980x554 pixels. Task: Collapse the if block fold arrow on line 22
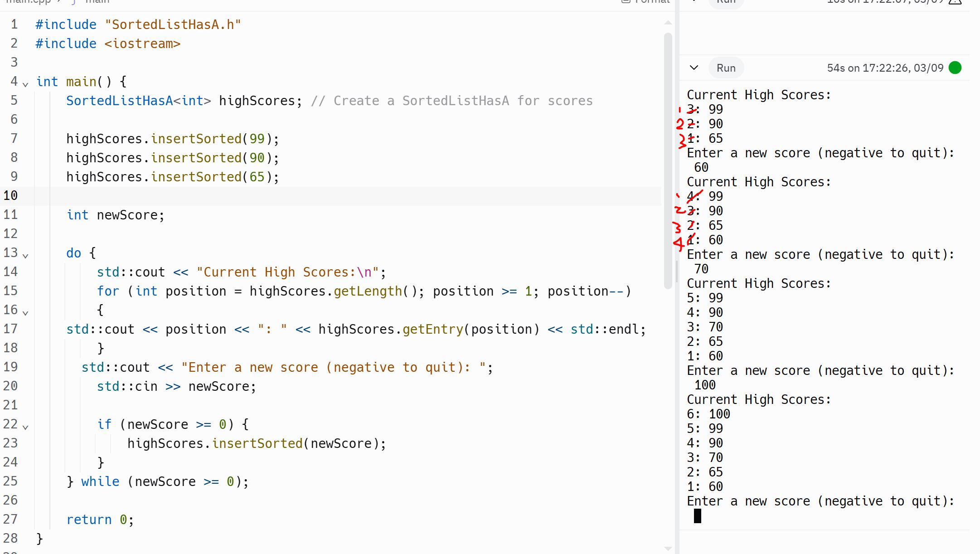pos(26,427)
